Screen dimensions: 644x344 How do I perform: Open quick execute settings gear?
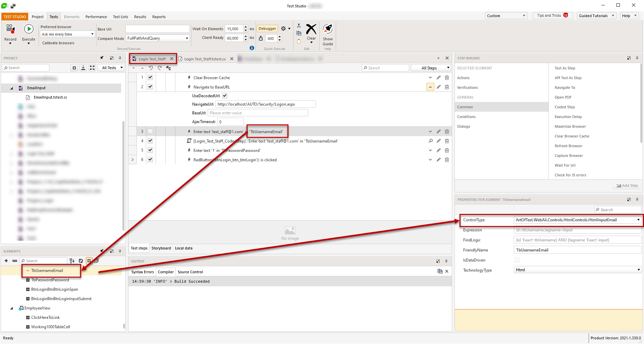[x=283, y=28]
